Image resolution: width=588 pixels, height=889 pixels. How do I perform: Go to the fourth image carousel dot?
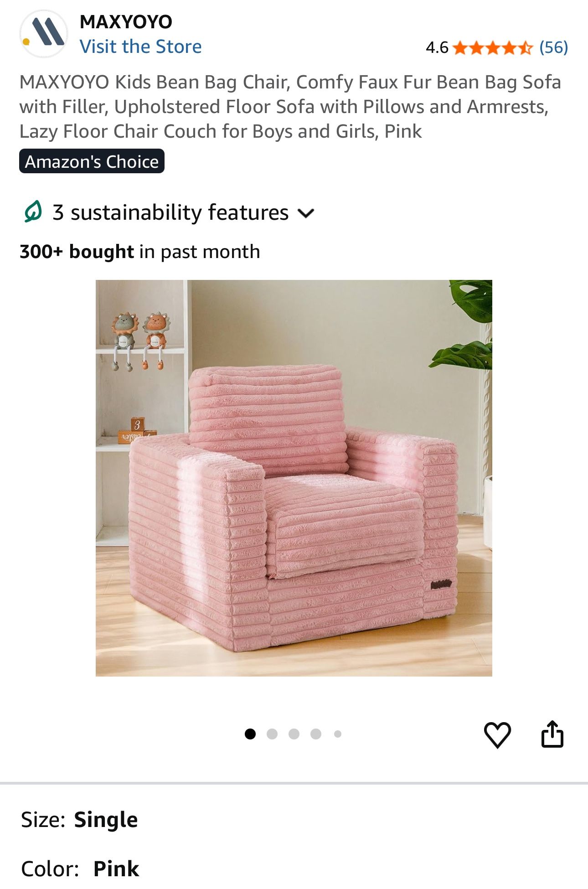click(316, 734)
